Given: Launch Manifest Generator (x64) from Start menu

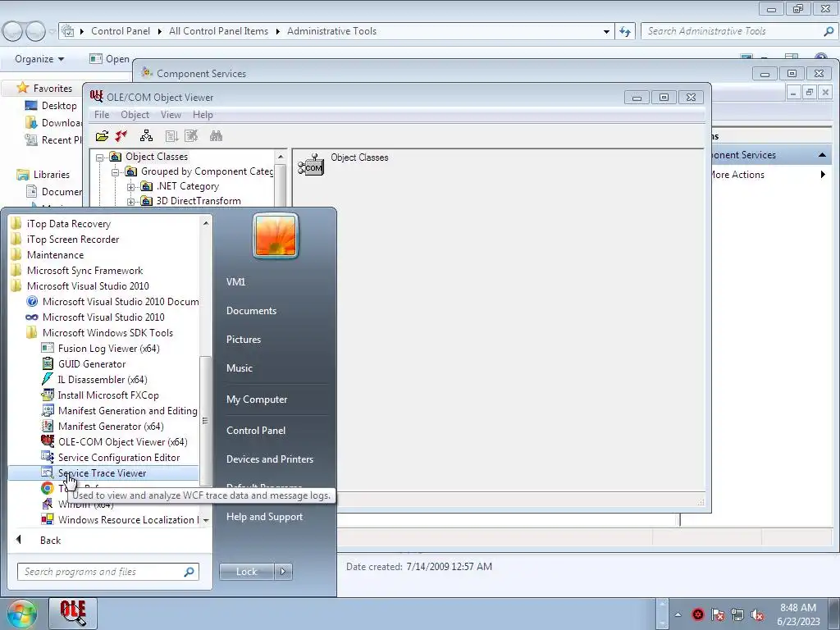Looking at the screenshot, I should [103, 427].
